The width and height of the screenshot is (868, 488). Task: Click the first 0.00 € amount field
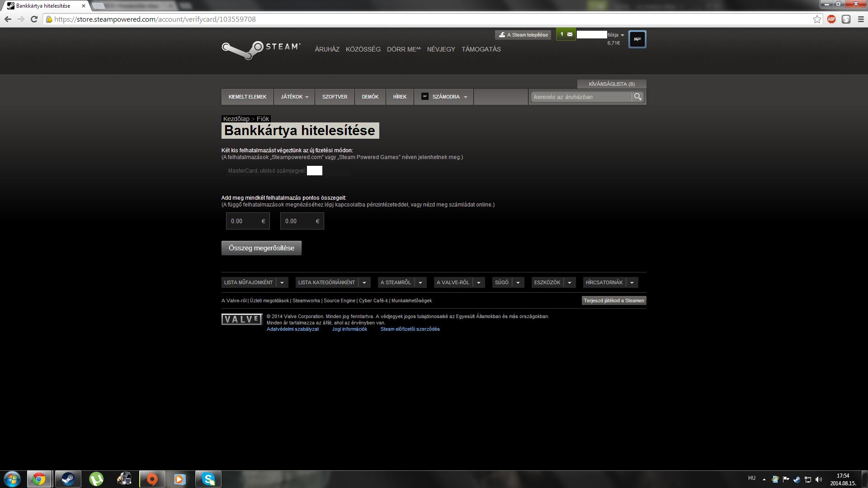coord(244,221)
